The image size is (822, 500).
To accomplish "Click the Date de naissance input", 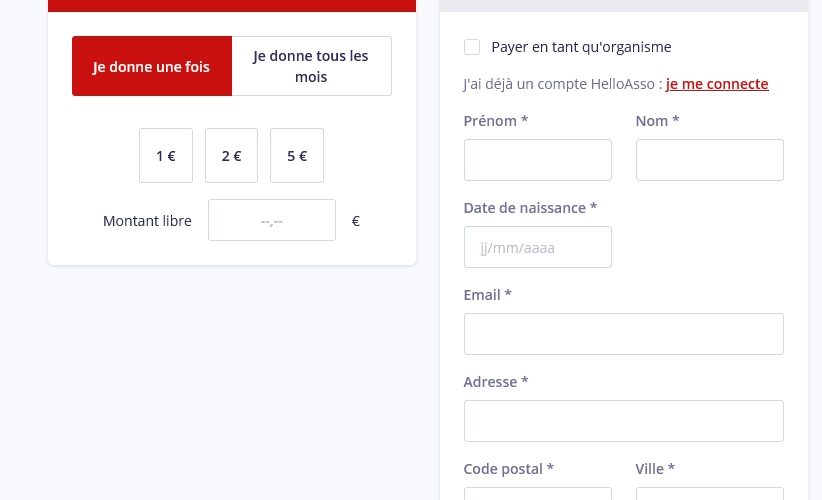I will click(537, 247).
